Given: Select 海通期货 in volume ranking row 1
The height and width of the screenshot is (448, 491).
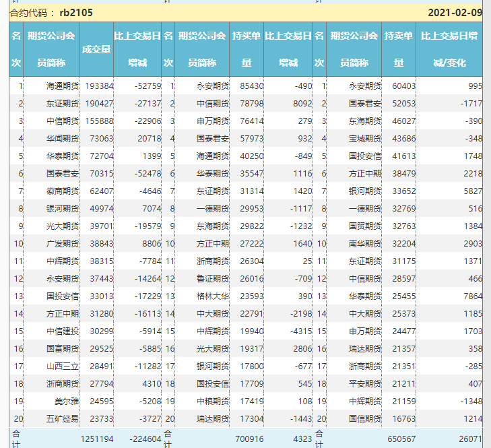Looking at the screenshot, I should click(63, 86).
